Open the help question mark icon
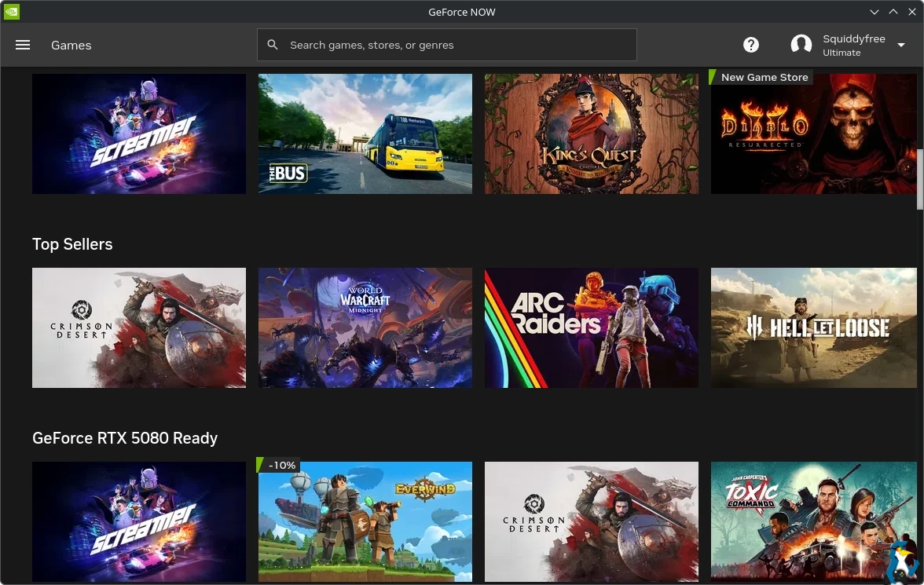The image size is (924, 585). pyautogui.click(x=751, y=46)
